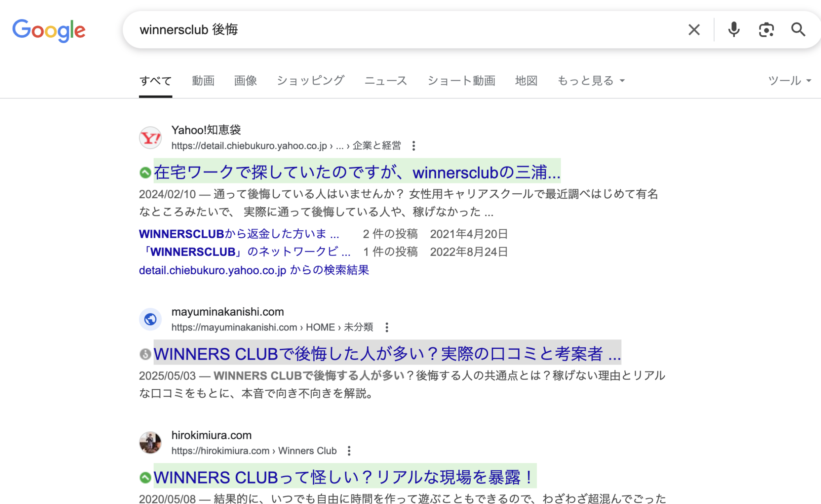Click the Yahoo!知恵袋 favicon
The image size is (821, 504).
150,137
